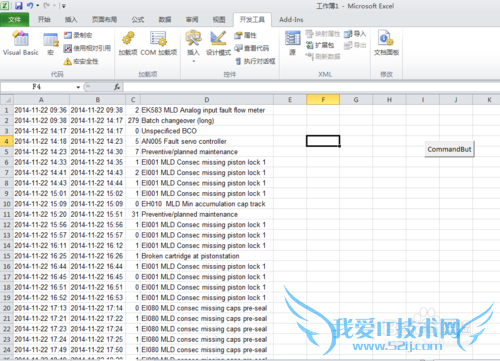500x361 pixels.
Task: Click cell 'Unspecified BCO'
Action: (x=207, y=131)
